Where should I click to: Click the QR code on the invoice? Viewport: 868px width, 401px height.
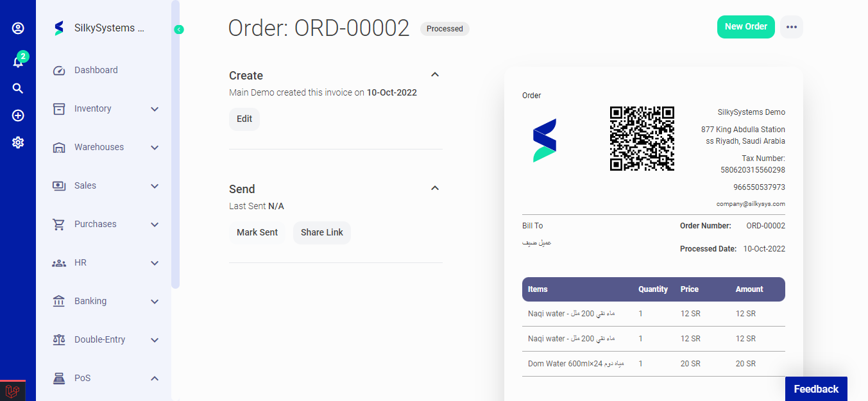point(642,137)
